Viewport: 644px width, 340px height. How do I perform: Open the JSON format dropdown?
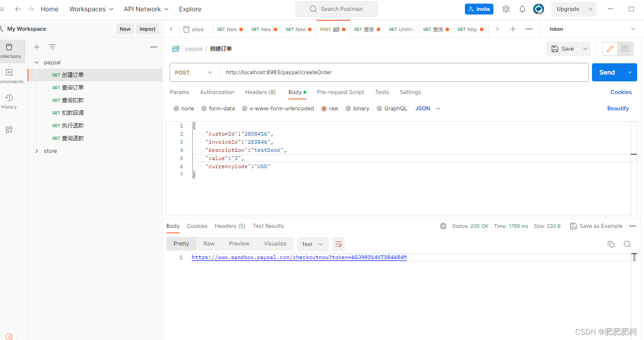point(428,109)
